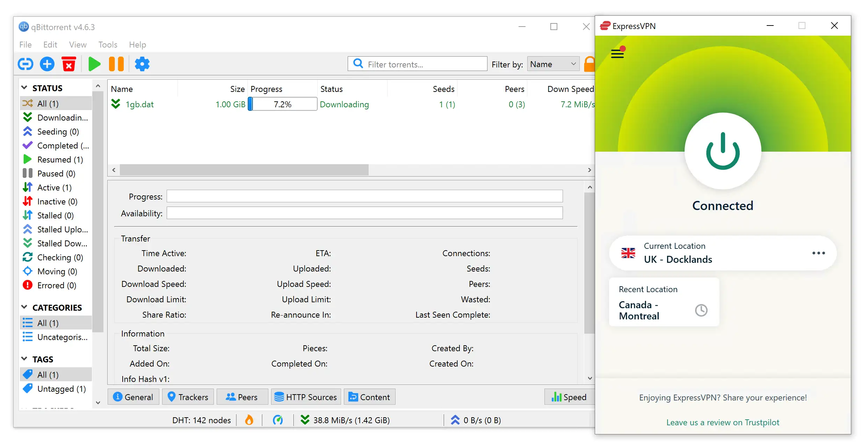Viewport: 868px width, 448px height.
Task: Open the ExpressVPN hamburger menu
Action: 617,53
